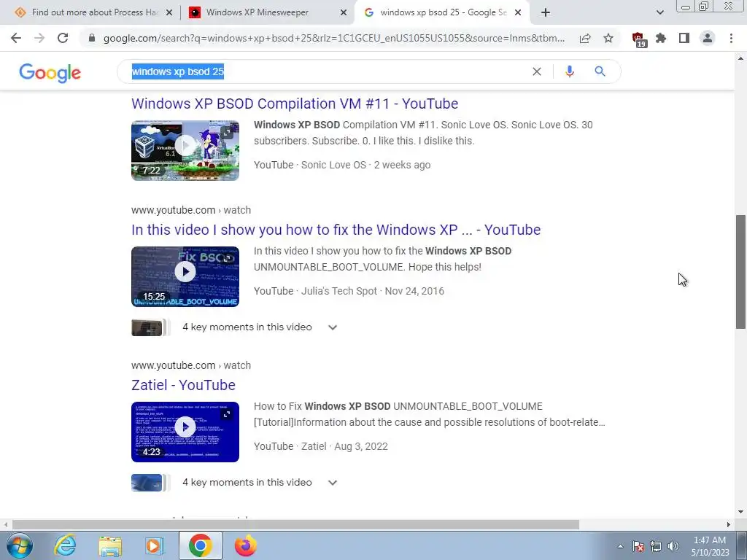This screenshot has height=560, width=747.
Task: Click the Google search input field
Action: coord(329,71)
